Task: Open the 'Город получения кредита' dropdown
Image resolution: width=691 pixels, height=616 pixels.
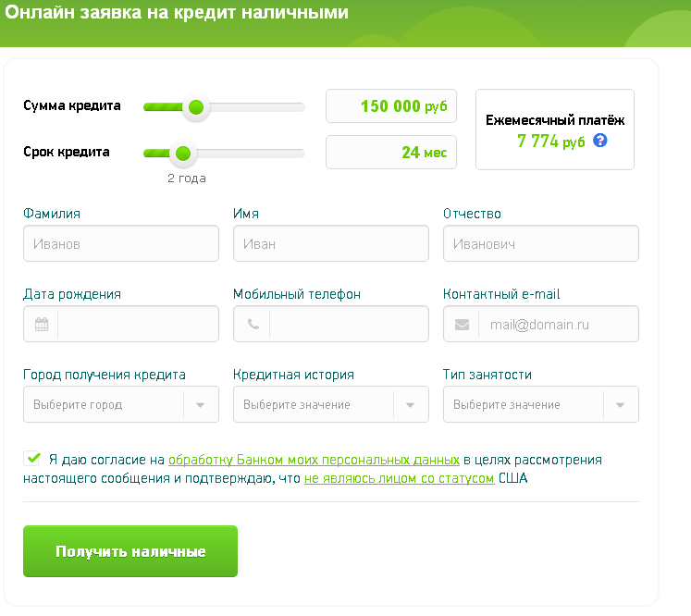Action: pos(120,404)
